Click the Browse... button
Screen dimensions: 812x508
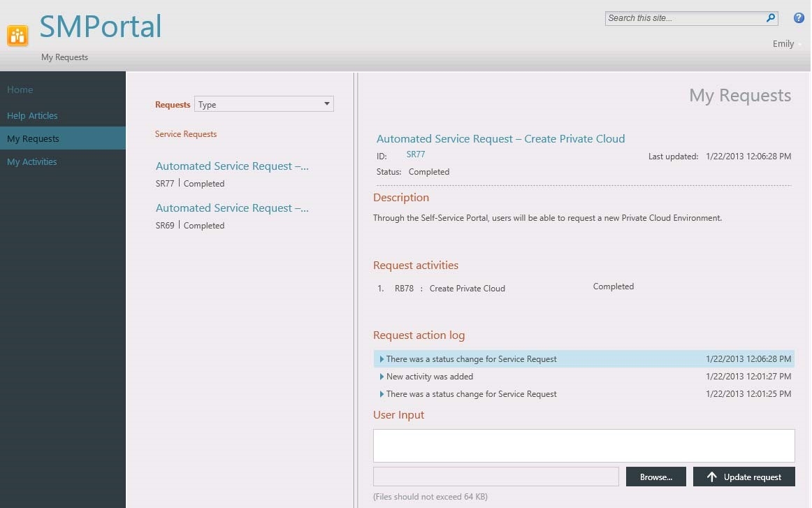click(655, 477)
